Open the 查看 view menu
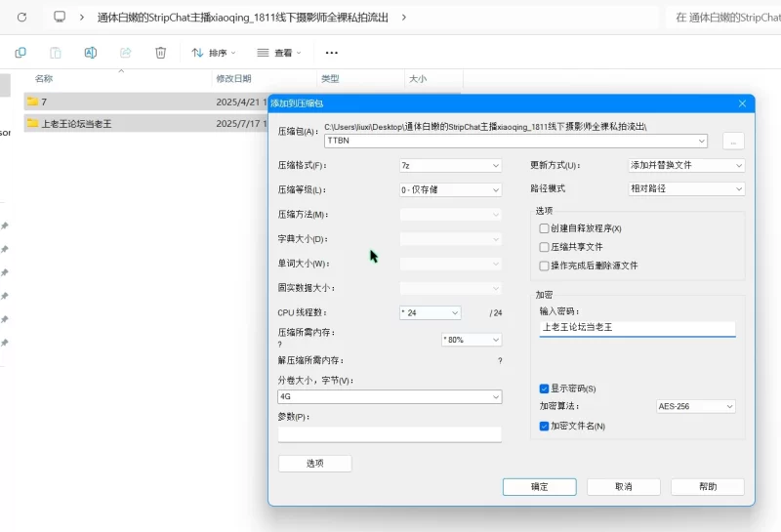Screen dimensions: 781x532 click(279, 53)
